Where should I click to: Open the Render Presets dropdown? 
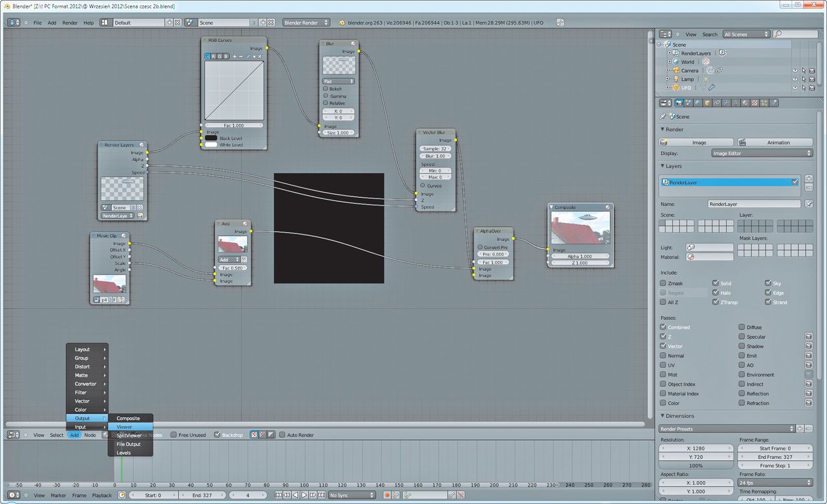point(727,428)
